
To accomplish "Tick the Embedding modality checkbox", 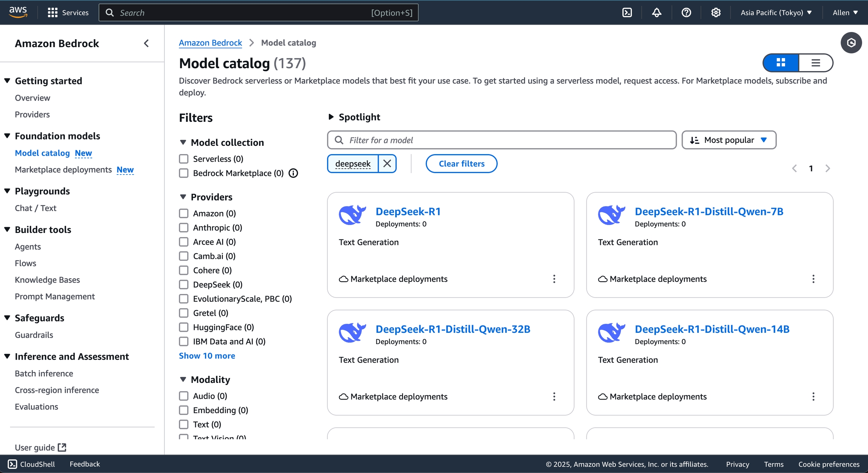I will pos(183,410).
